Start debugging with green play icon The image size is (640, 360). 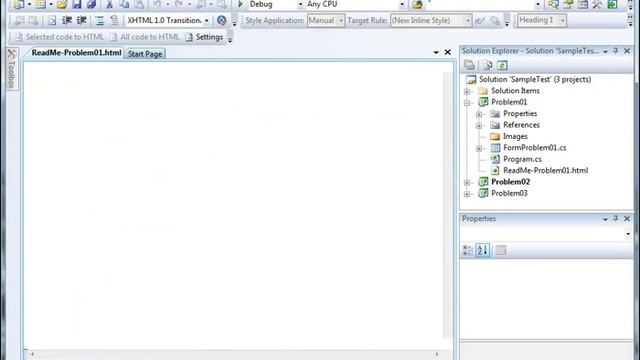(x=240, y=4)
